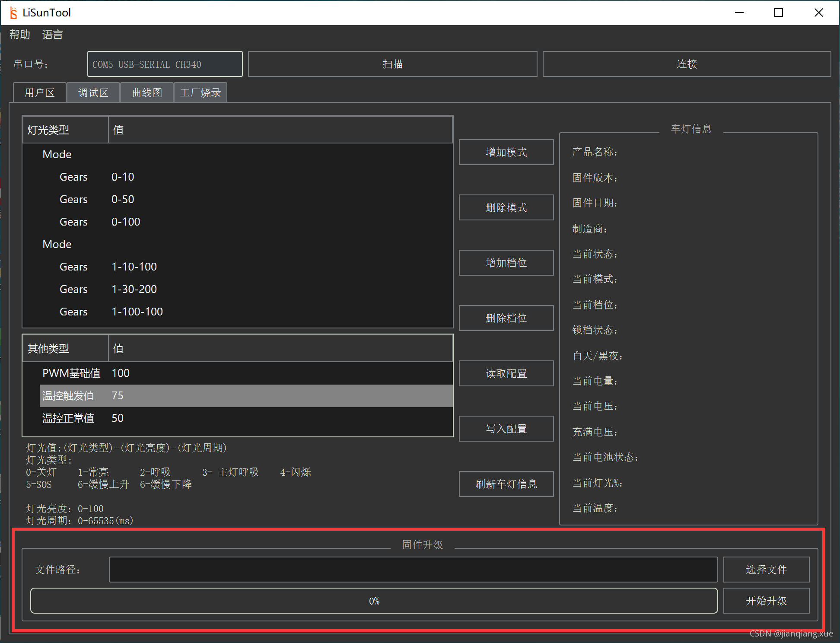Click the 其他类型 column header
Viewport: 840px width, 643px height.
(x=65, y=348)
